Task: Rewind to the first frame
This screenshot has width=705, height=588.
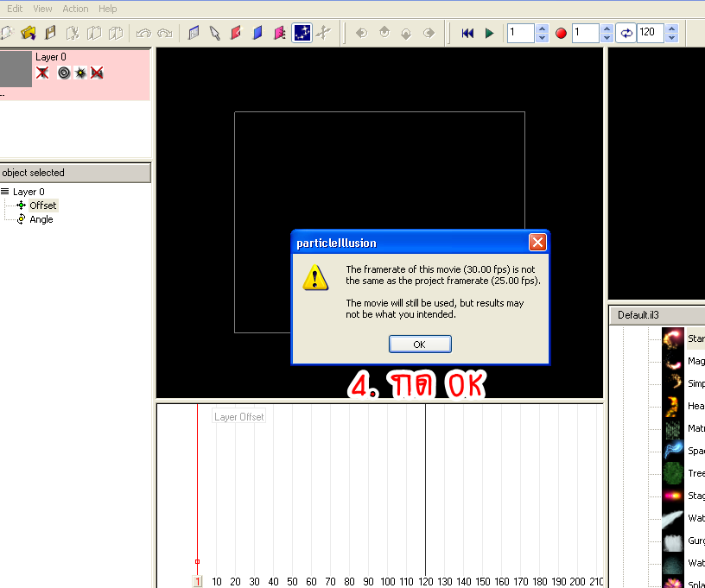Action: tap(467, 33)
